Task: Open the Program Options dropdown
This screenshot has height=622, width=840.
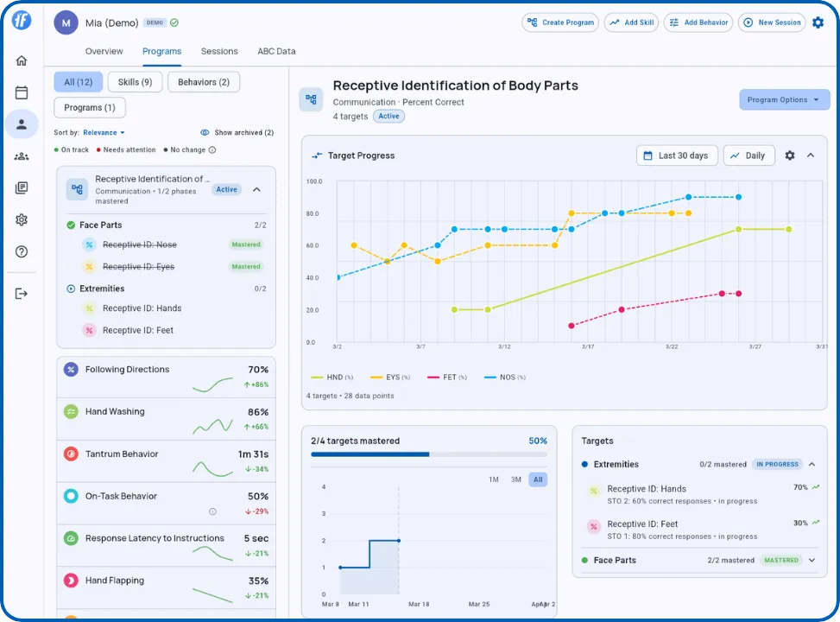Action: click(x=783, y=99)
